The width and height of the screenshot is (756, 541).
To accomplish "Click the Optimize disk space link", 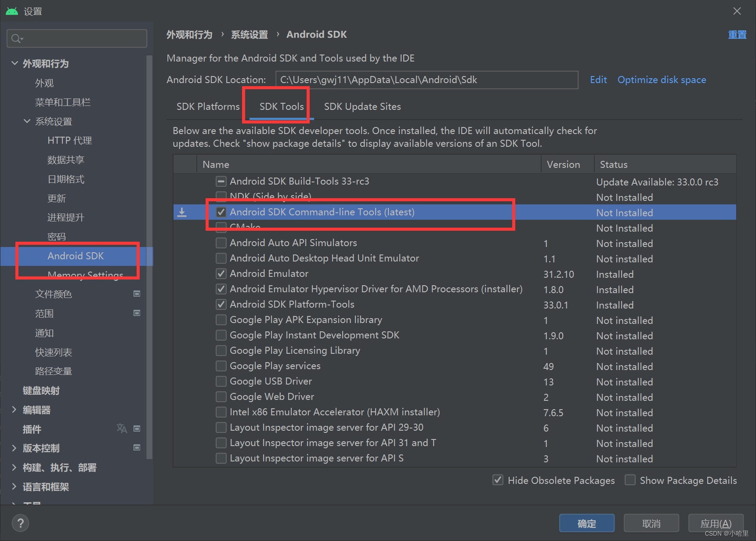I will [662, 80].
